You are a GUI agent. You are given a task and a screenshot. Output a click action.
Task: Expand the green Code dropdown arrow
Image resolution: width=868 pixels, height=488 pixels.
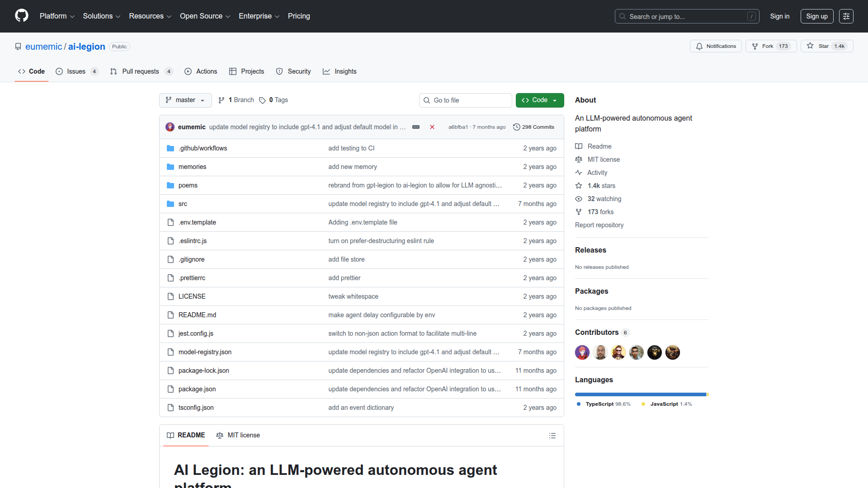click(555, 100)
